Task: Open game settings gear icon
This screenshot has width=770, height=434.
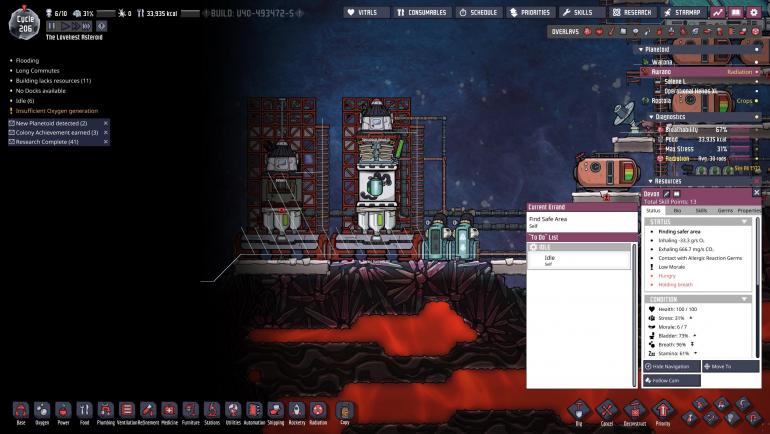Action: (754, 12)
